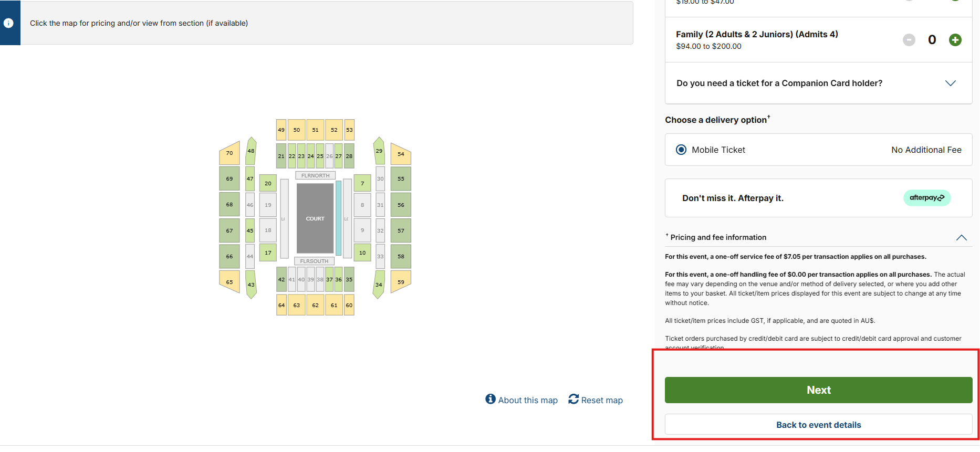Go Back to event details
The width and height of the screenshot is (980, 452).
click(818, 425)
